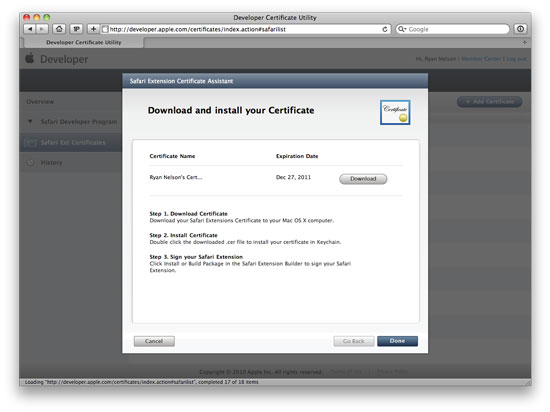Click the Expiration Date column header
The image size is (550, 412).
coord(297,156)
